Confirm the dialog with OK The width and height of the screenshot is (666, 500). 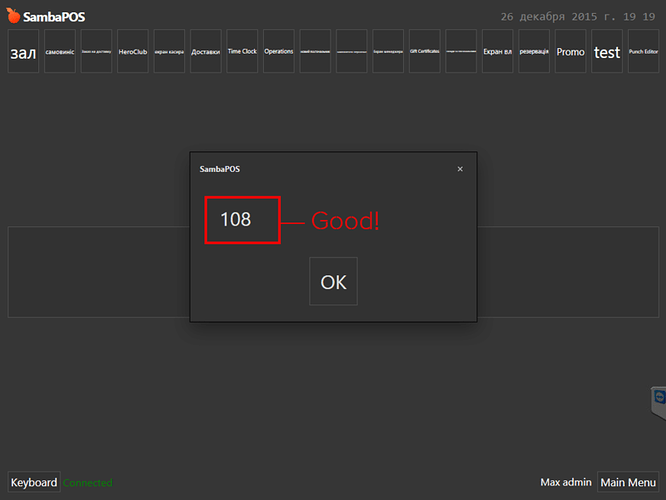[x=333, y=281]
